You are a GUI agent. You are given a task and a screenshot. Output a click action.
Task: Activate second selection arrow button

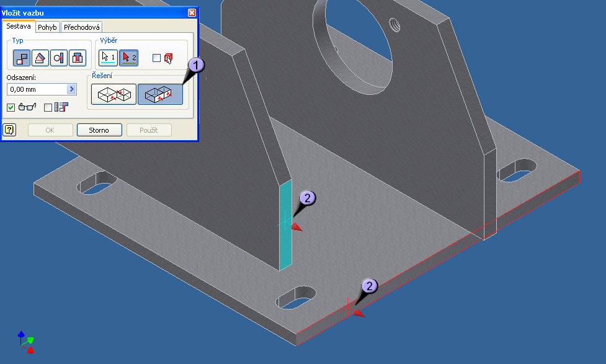128,58
